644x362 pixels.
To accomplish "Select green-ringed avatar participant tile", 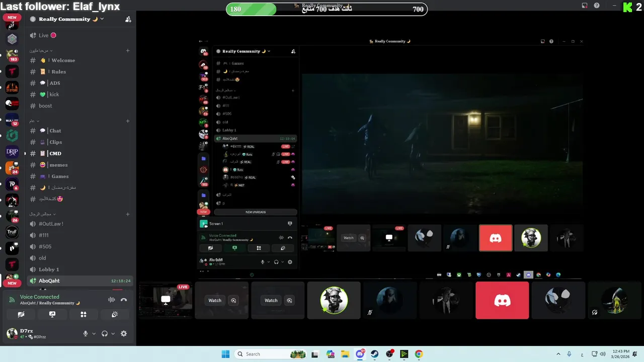I will (x=334, y=300).
